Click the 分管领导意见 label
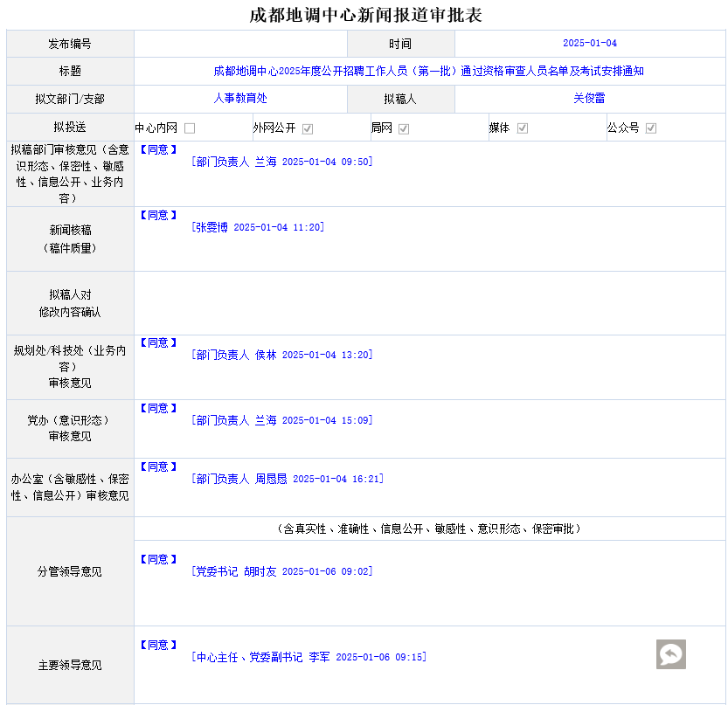 tap(70, 571)
